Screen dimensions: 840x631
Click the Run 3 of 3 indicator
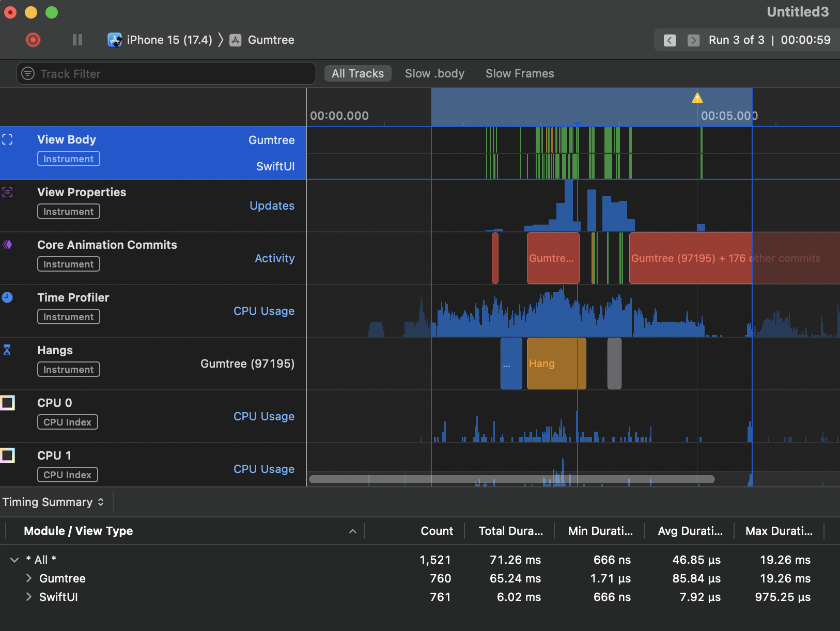pyautogui.click(x=736, y=40)
